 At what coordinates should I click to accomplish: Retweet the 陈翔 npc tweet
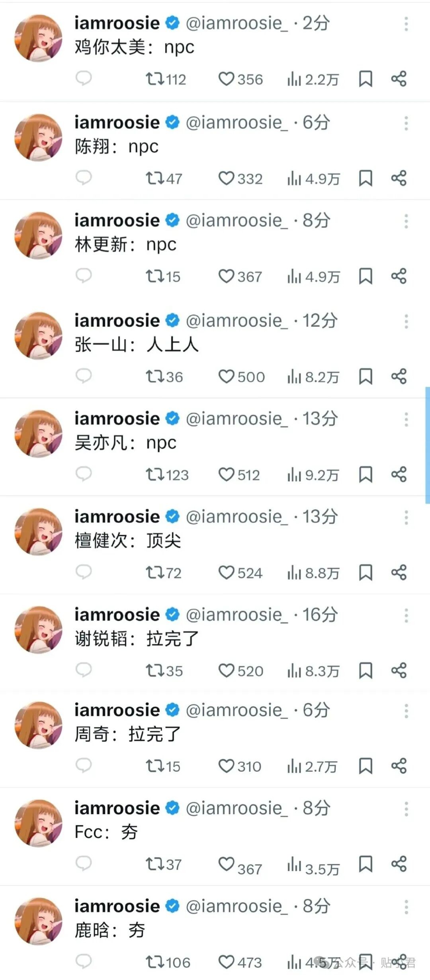164,178
